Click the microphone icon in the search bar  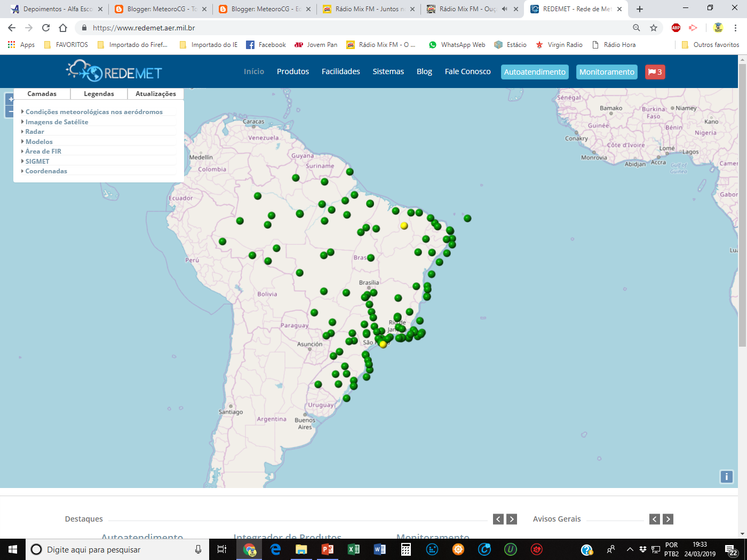(197, 549)
